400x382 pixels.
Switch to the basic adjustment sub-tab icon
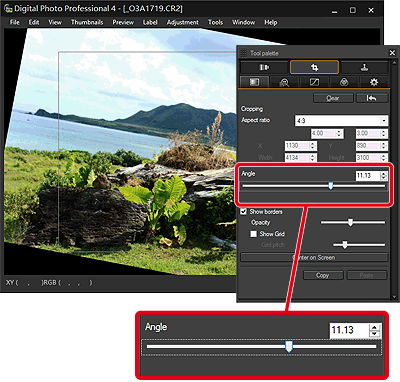254,82
